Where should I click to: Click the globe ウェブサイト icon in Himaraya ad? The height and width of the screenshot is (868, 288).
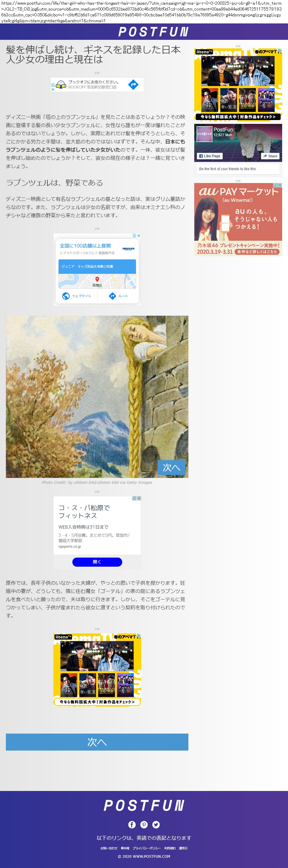(66, 296)
